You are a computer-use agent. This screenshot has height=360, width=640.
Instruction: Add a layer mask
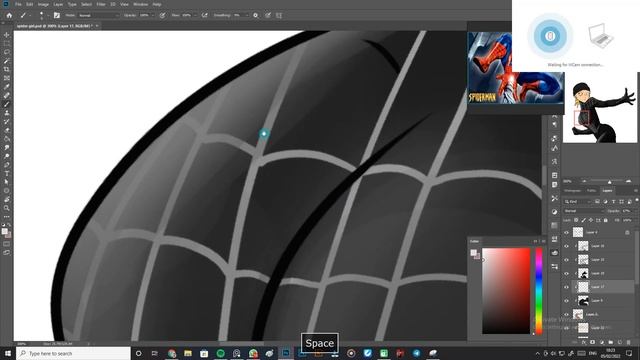pyautogui.click(x=593, y=342)
